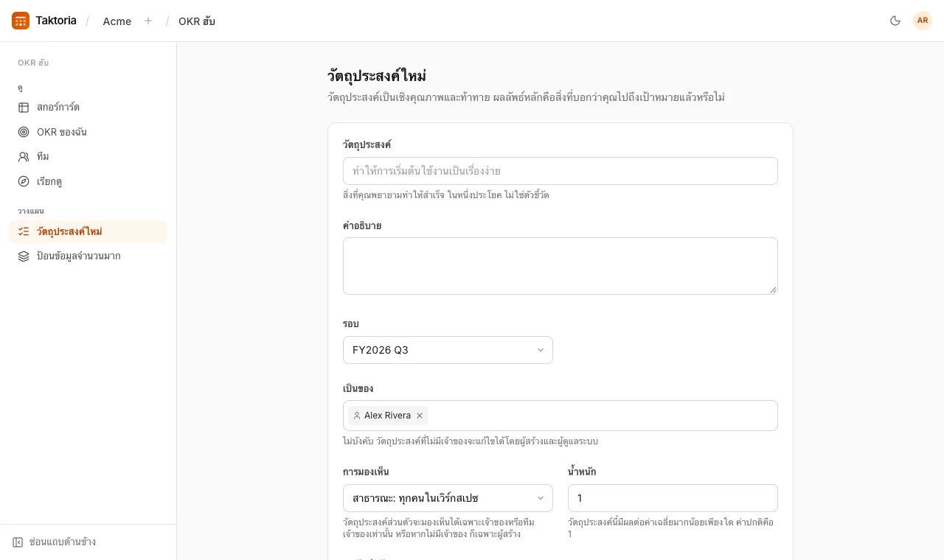Viewport: 944px width, 560px height.
Task: Toggle dark mode moon icon
Action: (x=895, y=21)
